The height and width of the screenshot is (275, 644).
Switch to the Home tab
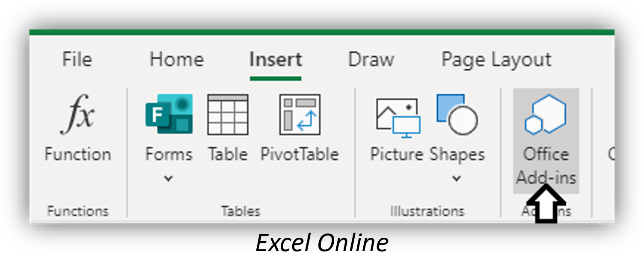pos(176,59)
